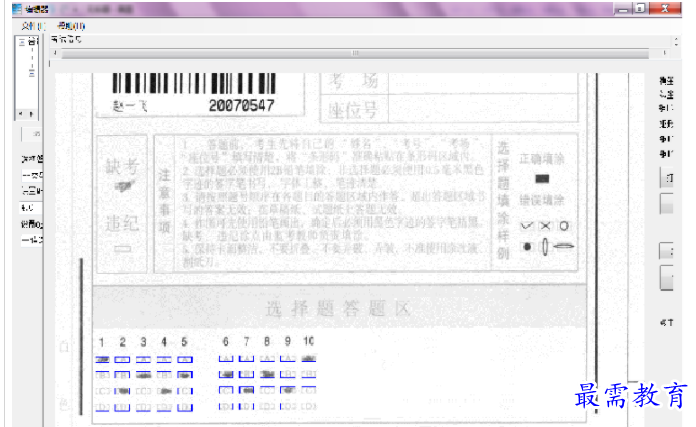Click the third button in the right panel
This screenshot has height=427, width=696.
[667, 251]
